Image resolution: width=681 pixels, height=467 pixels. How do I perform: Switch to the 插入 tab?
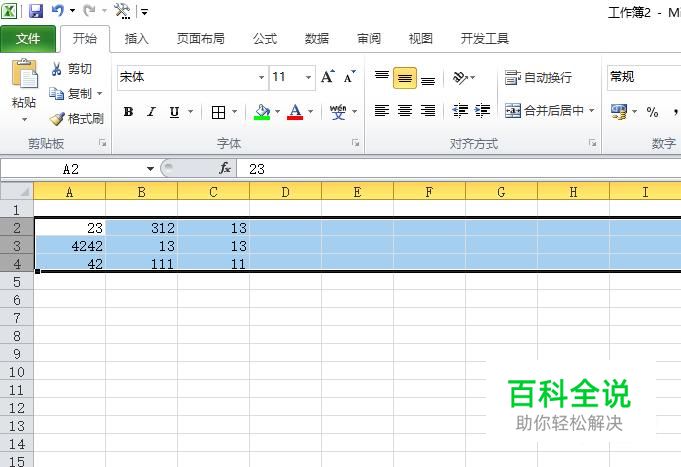(136, 39)
